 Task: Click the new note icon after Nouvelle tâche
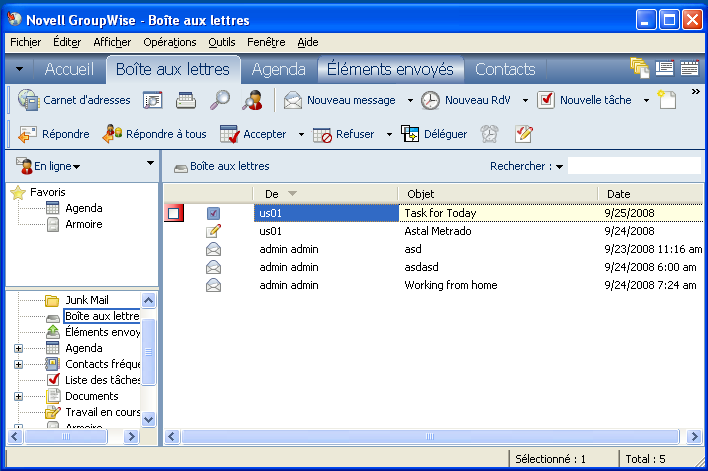point(667,100)
